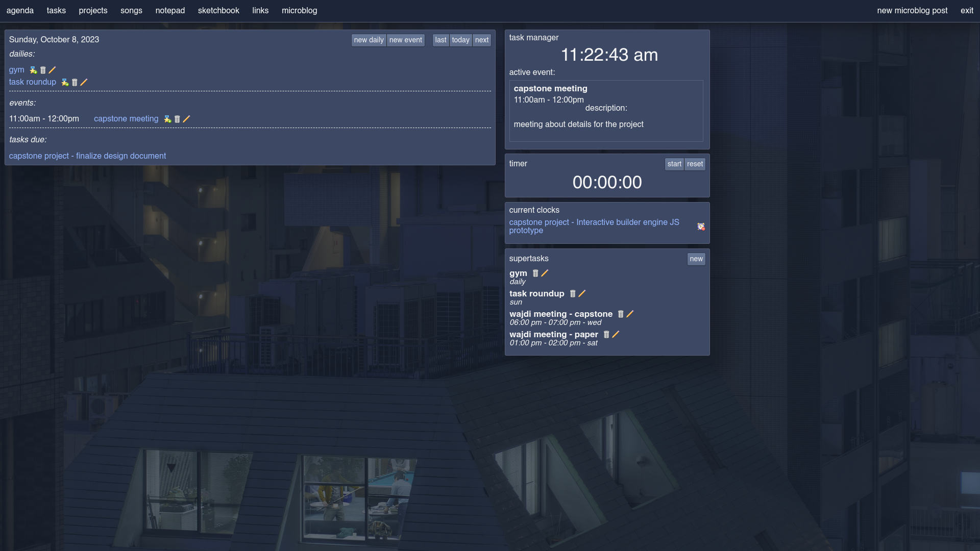Open the links section
980x551 pixels.
[260, 11]
